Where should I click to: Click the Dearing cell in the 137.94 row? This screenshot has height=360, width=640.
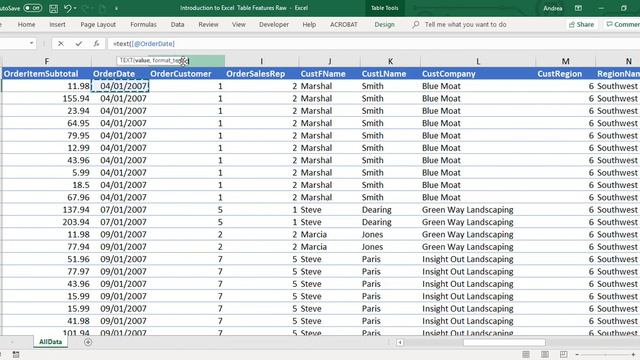click(x=390, y=210)
